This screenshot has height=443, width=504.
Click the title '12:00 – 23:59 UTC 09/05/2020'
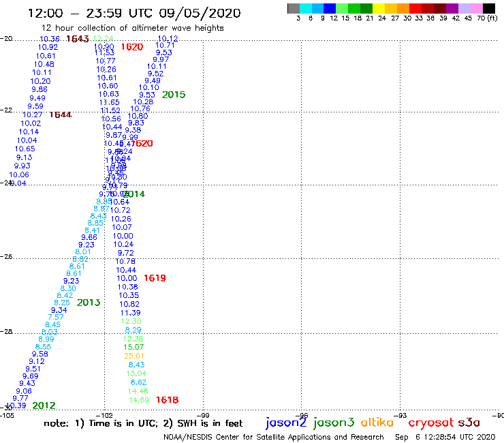click(134, 13)
